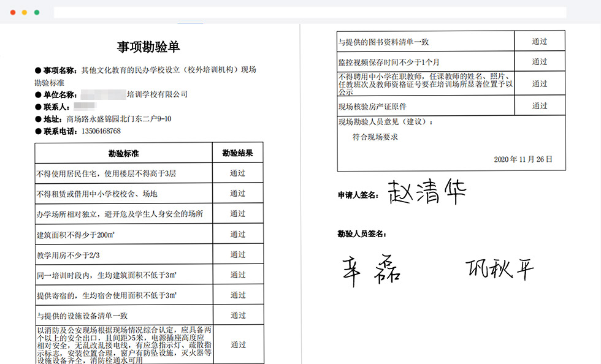Close the window with the red button
Viewport: 601px width, 364px height.
pos(13,12)
